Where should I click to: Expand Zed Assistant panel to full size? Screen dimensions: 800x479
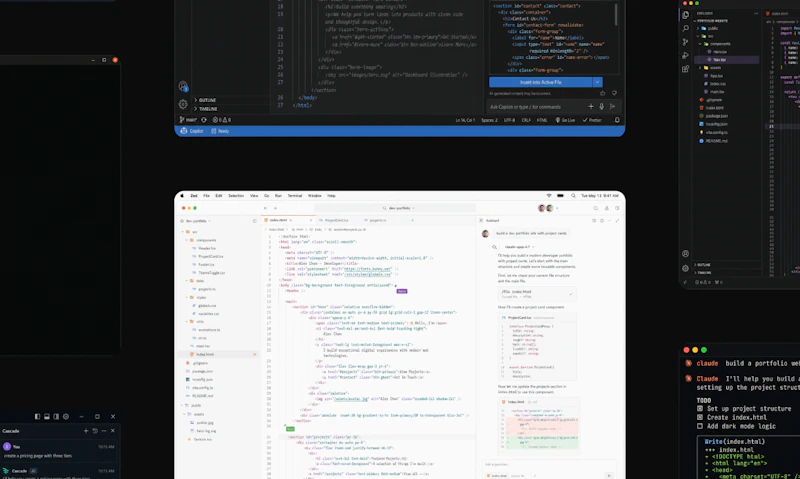(x=617, y=220)
